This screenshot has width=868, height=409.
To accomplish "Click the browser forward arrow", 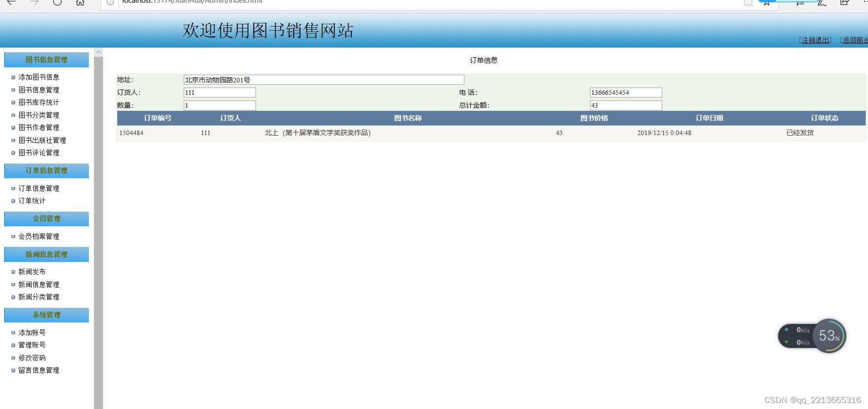I will (34, 2).
